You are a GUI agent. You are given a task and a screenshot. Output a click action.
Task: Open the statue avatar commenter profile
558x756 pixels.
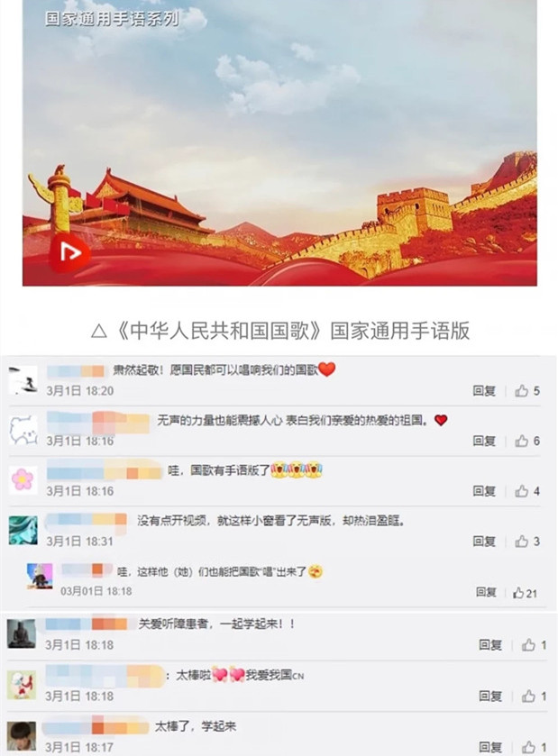tap(22, 633)
